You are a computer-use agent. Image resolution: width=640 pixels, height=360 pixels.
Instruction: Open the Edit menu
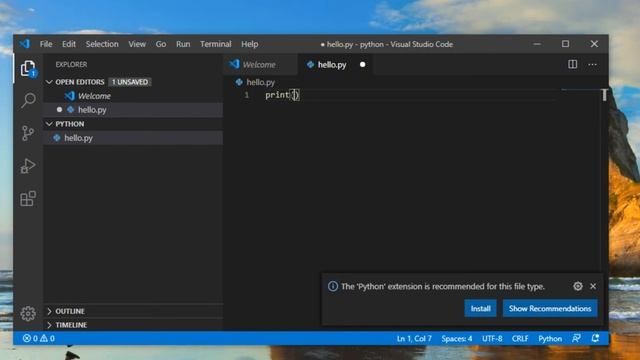coord(69,44)
